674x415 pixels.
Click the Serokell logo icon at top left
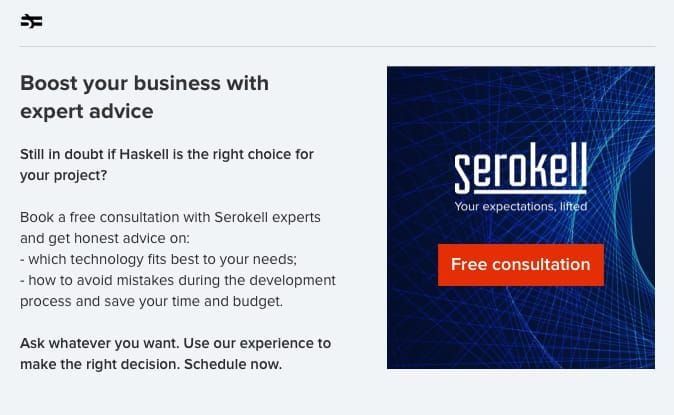pos(31,21)
